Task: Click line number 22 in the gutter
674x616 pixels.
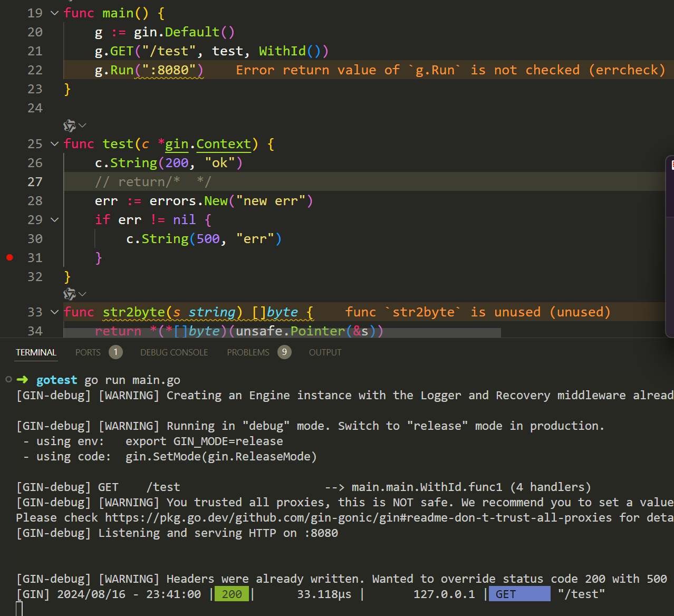Action: 35,70
